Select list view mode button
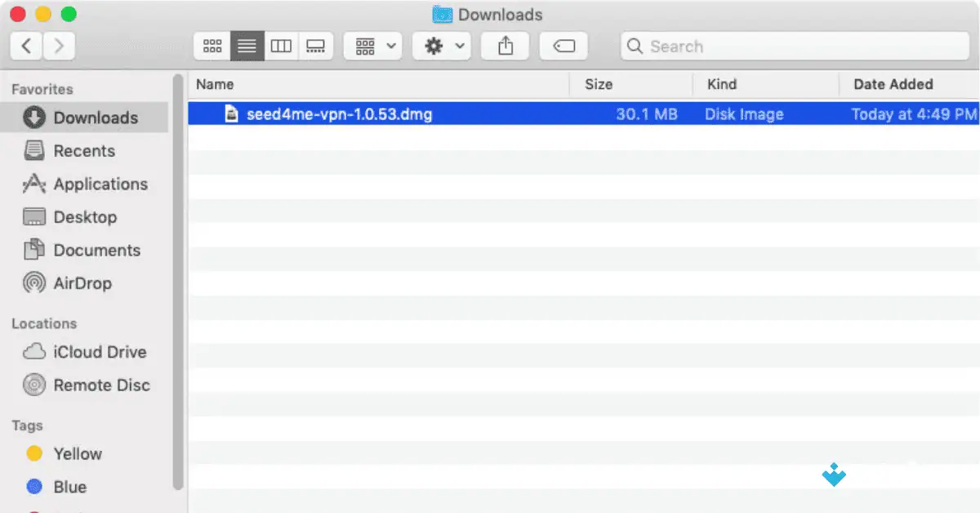This screenshot has height=513, width=980. pyautogui.click(x=247, y=47)
